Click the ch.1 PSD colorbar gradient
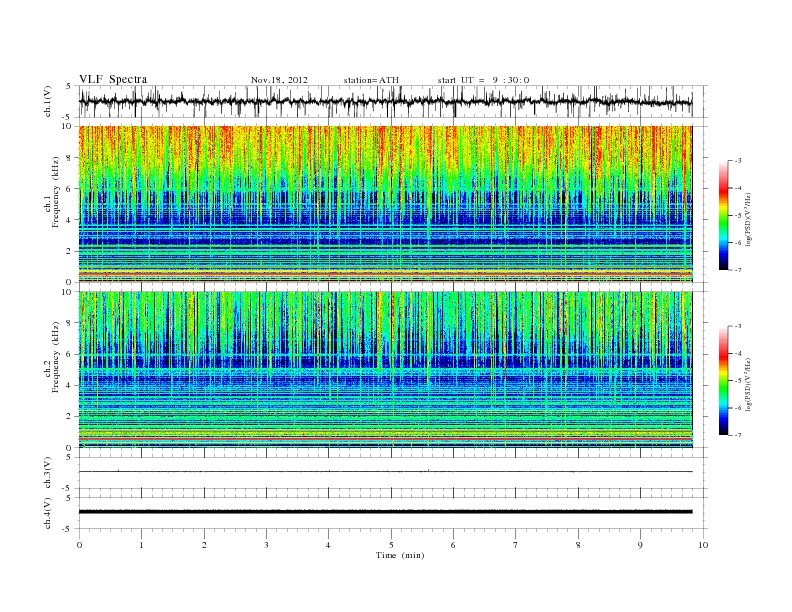This screenshot has height=612, width=792. tap(723, 216)
